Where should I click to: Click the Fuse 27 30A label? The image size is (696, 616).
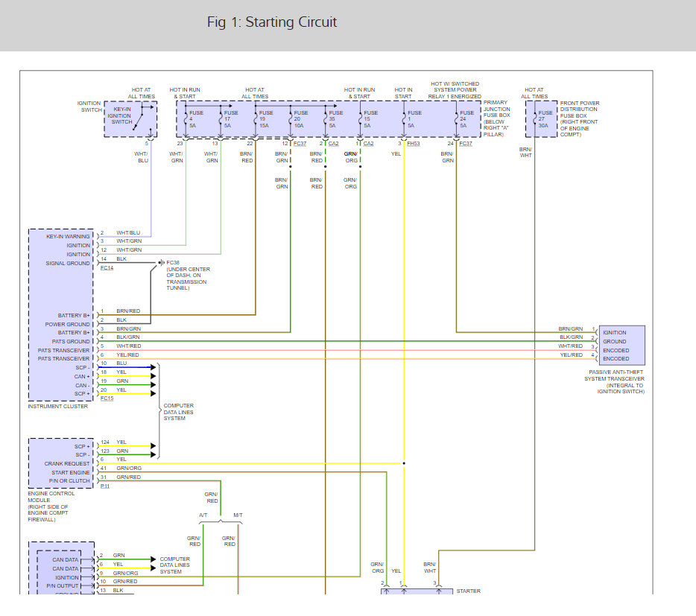tap(545, 119)
